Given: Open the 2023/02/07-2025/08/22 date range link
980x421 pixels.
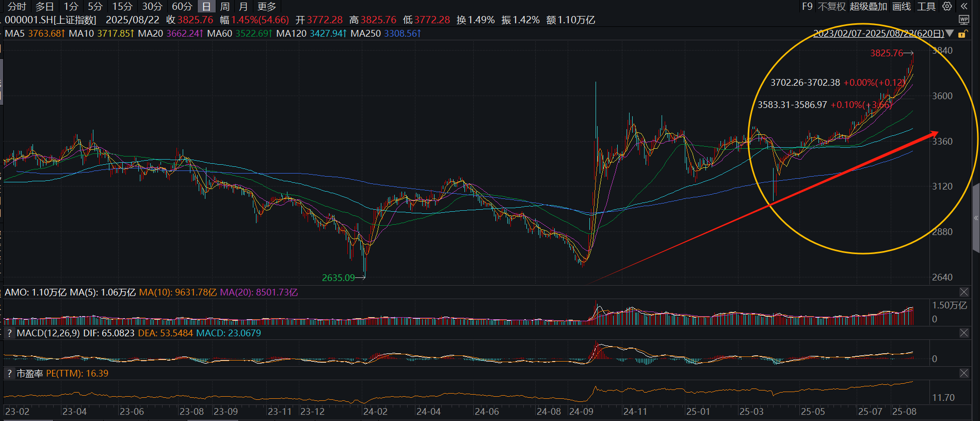Looking at the screenshot, I should (x=878, y=33).
